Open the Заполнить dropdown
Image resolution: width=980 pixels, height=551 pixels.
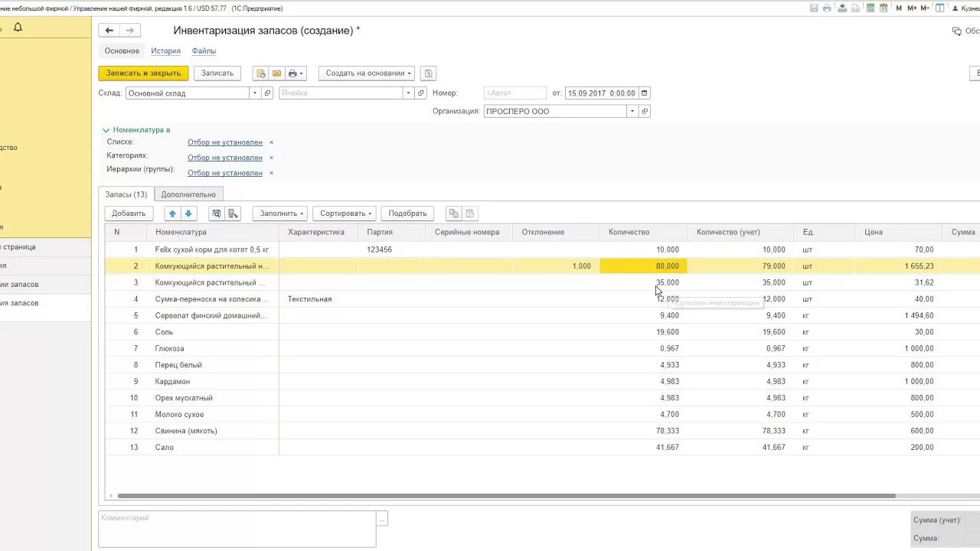pos(279,214)
